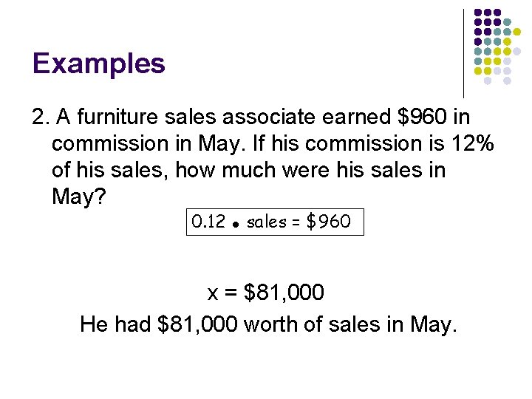The height and width of the screenshot is (399, 532).
Task: Click the vertical divider line beside the dots
Action: coord(463,54)
